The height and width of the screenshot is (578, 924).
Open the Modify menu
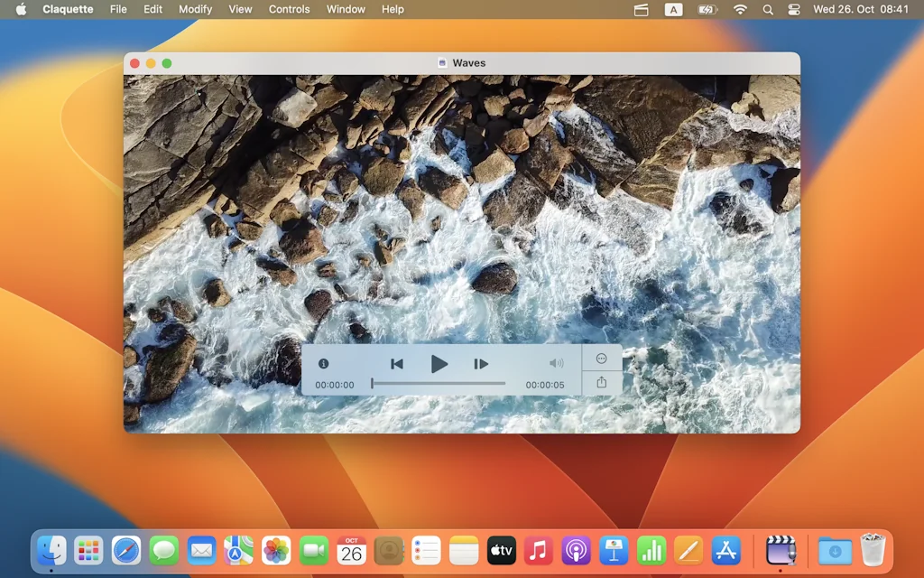(195, 9)
